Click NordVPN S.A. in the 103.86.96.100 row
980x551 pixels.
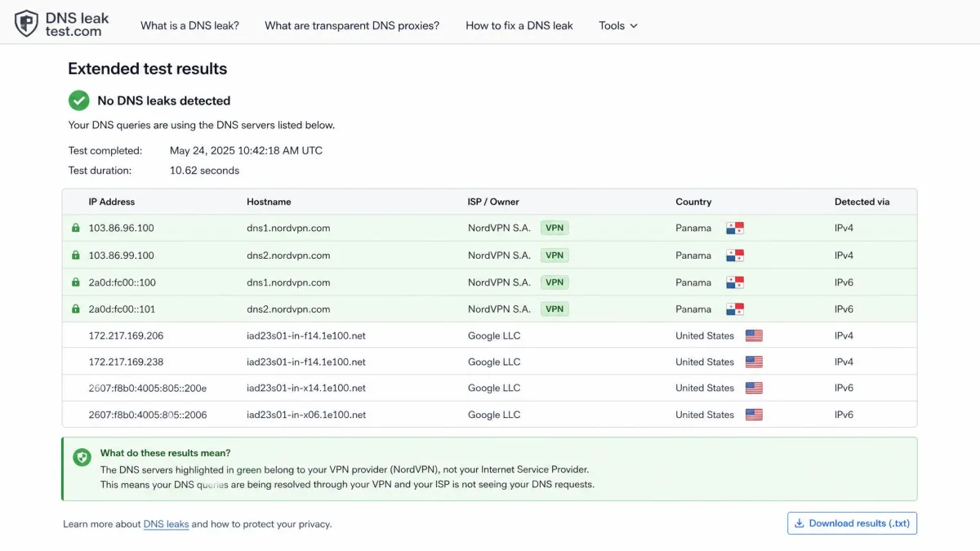pos(499,229)
